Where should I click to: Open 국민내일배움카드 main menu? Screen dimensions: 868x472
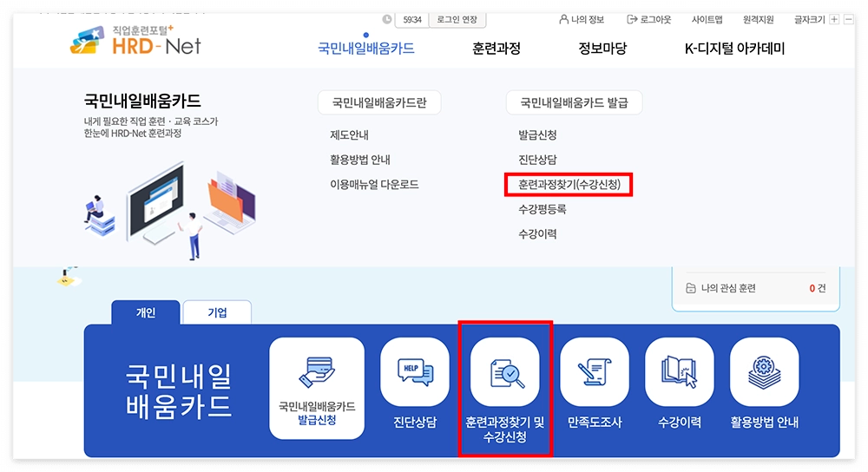366,48
